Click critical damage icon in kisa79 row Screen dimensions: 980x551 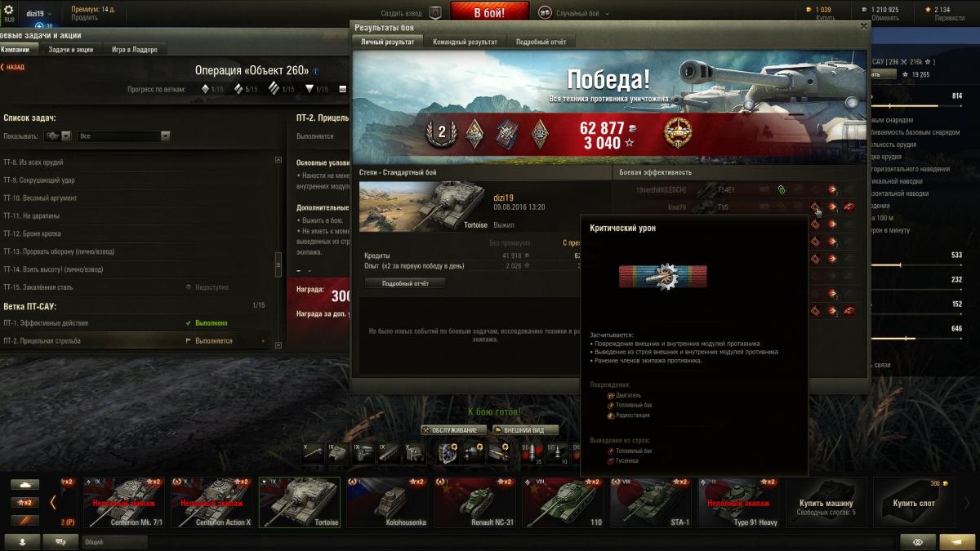pos(815,207)
